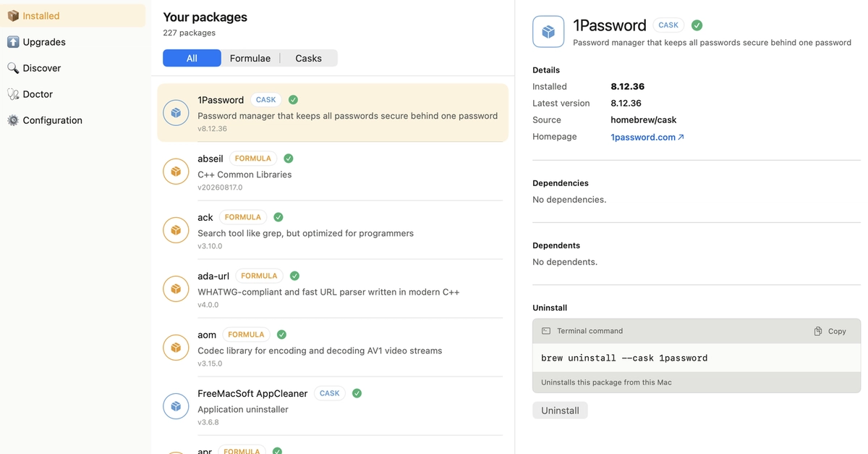Select the FreeMacSoft AppCleaner package name
The height and width of the screenshot is (454, 868).
pyautogui.click(x=252, y=393)
